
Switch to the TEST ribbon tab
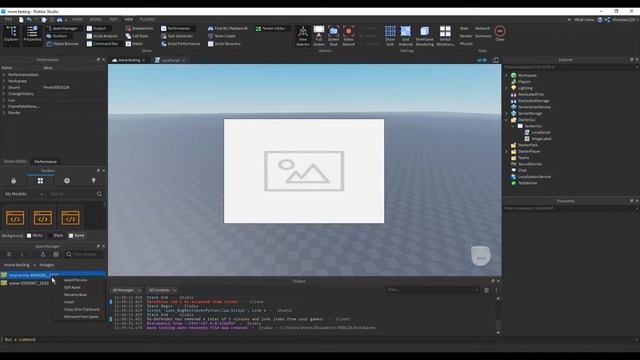click(113, 20)
